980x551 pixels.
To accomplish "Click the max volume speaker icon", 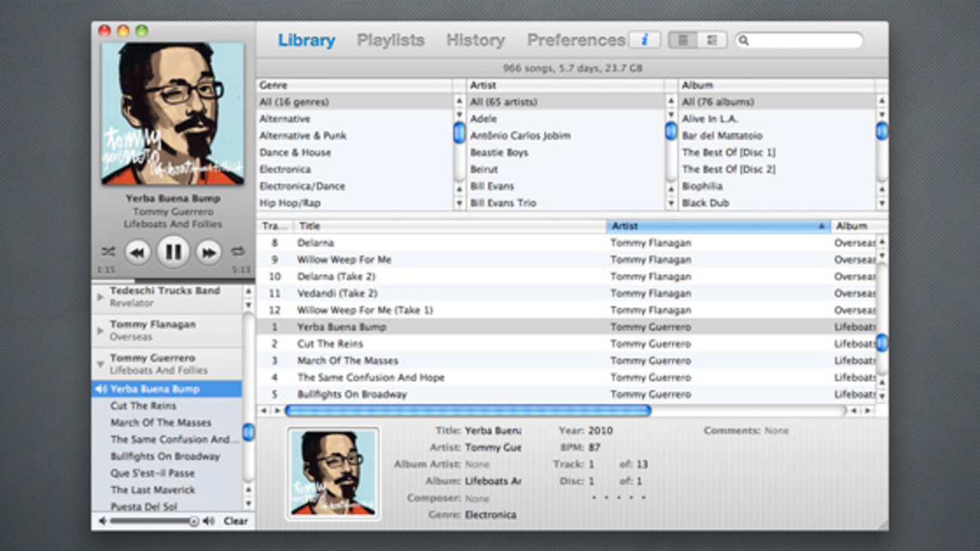I will click(x=209, y=521).
